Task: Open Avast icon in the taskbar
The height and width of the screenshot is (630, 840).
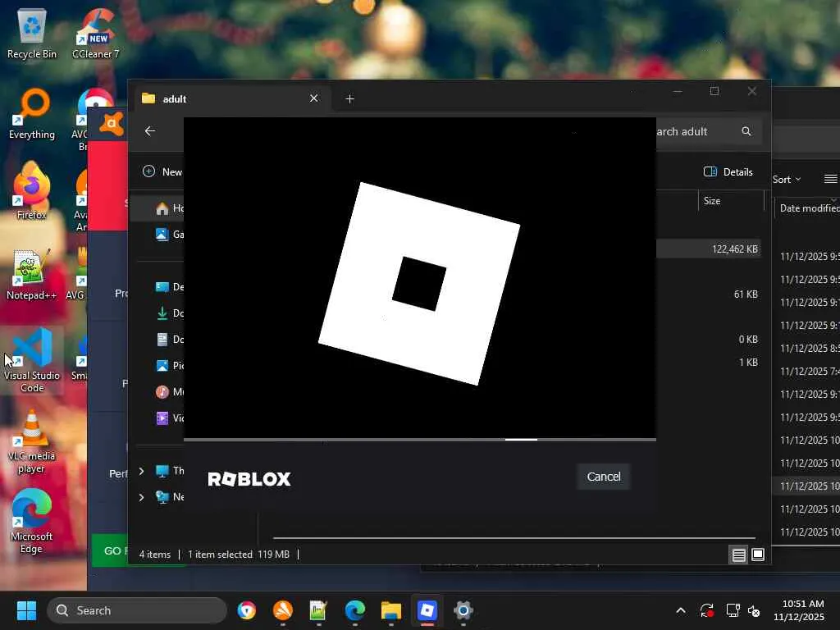Action: tap(283, 610)
